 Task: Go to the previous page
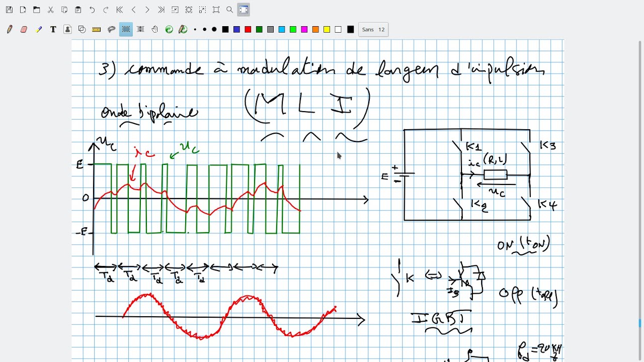pos(133,10)
